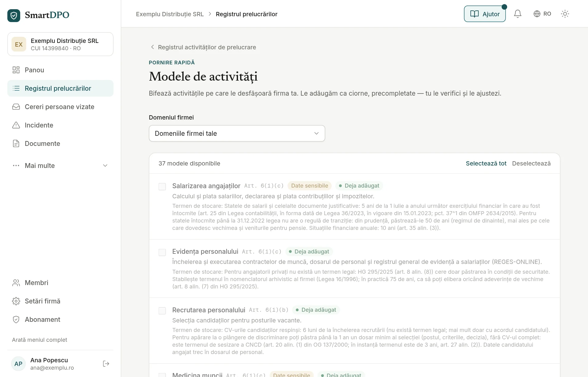This screenshot has width=588, height=377.
Task: Check the Evidența personalului checkbox
Action: 162,252
